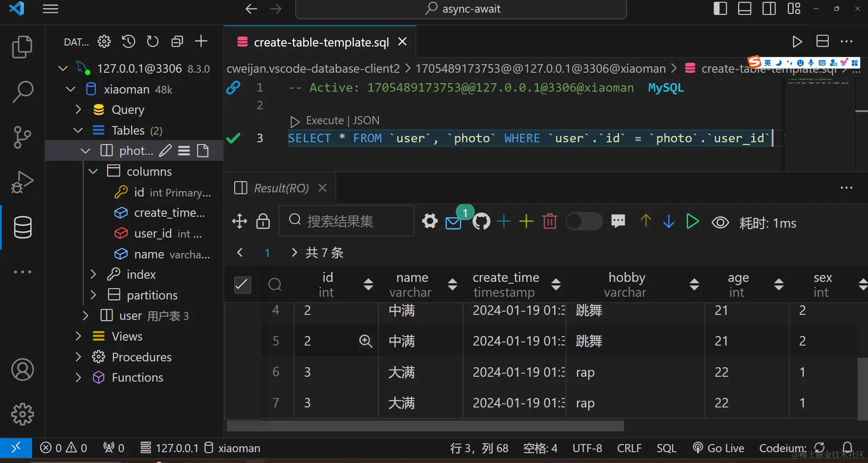The width and height of the screenshot is (868, 463).
Task: Insert a new row with blue plus
Action: pyautogui.click(x=504, y=221)
